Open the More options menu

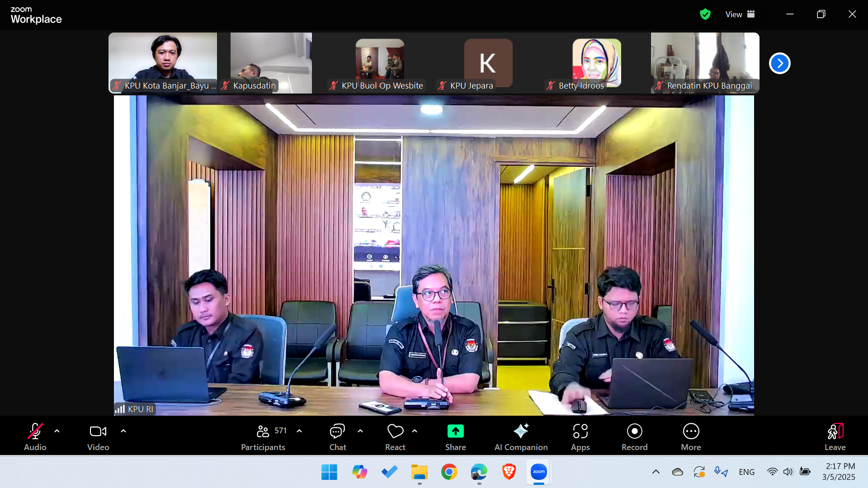[691, 436]
